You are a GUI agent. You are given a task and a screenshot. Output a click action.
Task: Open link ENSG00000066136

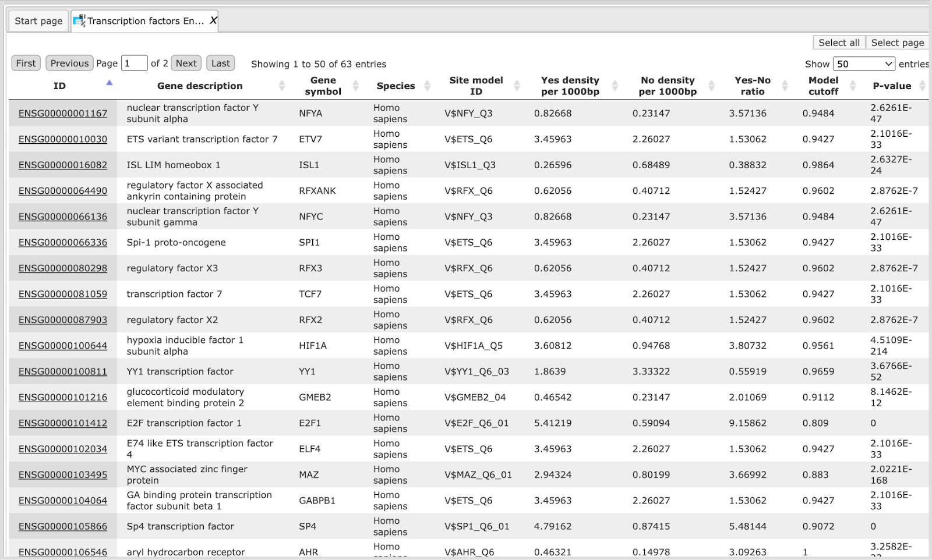click(63, 217)
